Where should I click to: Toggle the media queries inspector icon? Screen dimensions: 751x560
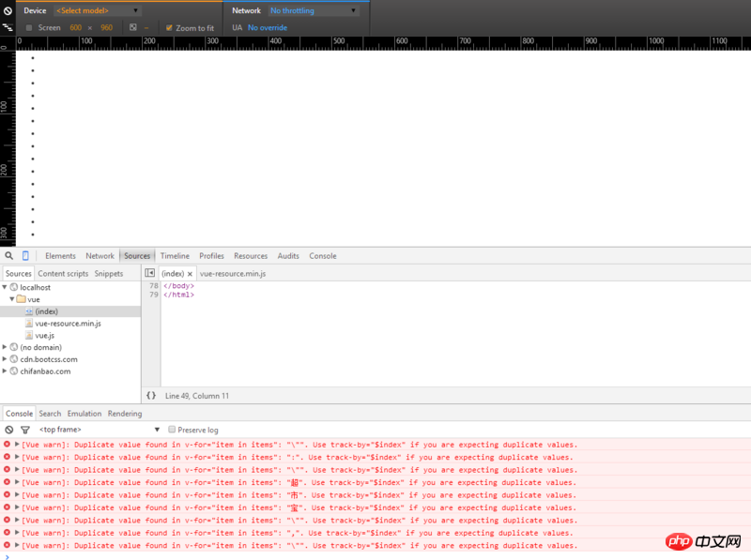8,27
